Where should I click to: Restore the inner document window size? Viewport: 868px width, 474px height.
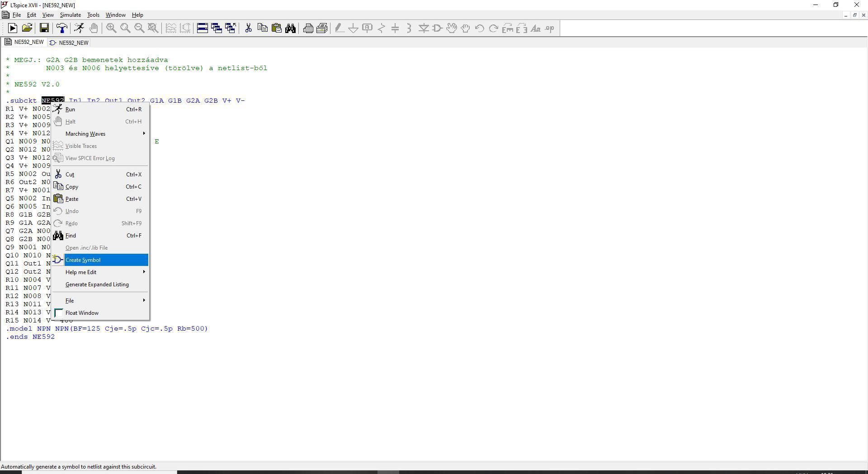pyautogui.click(x=854, y=15)
